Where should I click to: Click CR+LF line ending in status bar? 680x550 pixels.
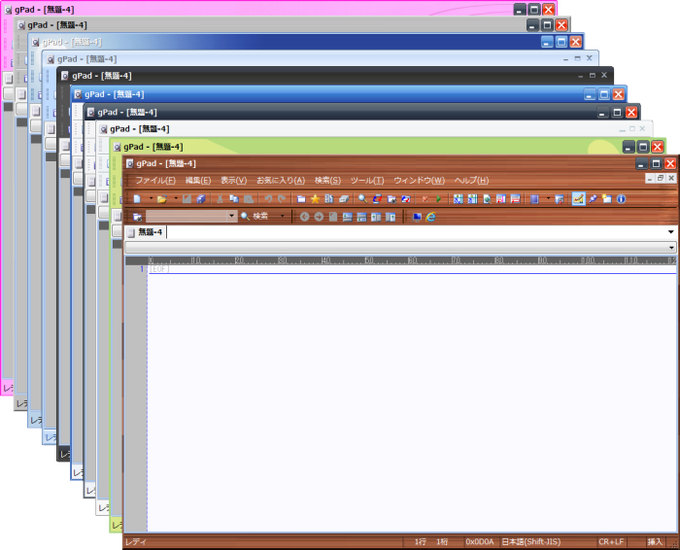611,542
